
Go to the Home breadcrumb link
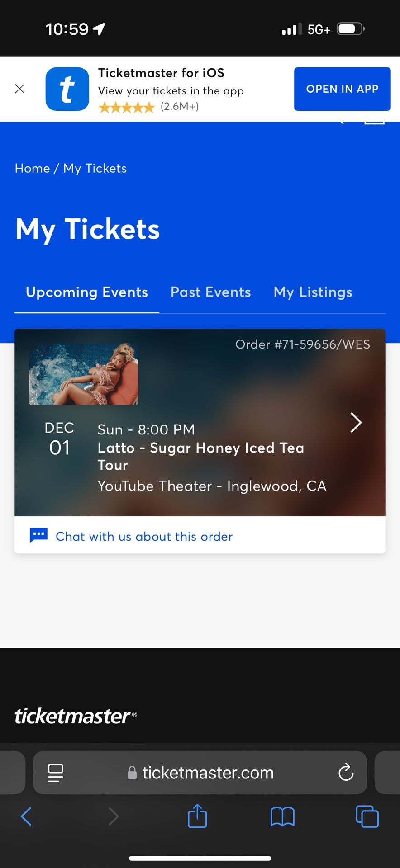[32, 168]
